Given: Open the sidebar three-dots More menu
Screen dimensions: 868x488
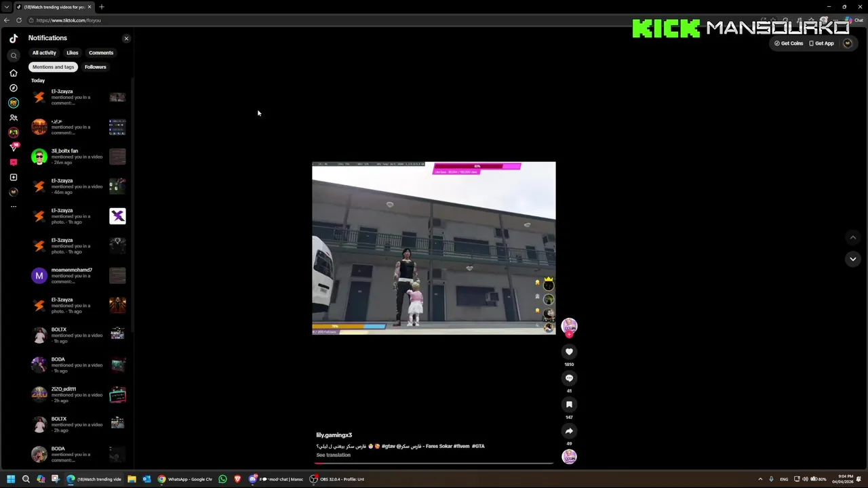Looking at the screenshot, I should tap(14, 207).
